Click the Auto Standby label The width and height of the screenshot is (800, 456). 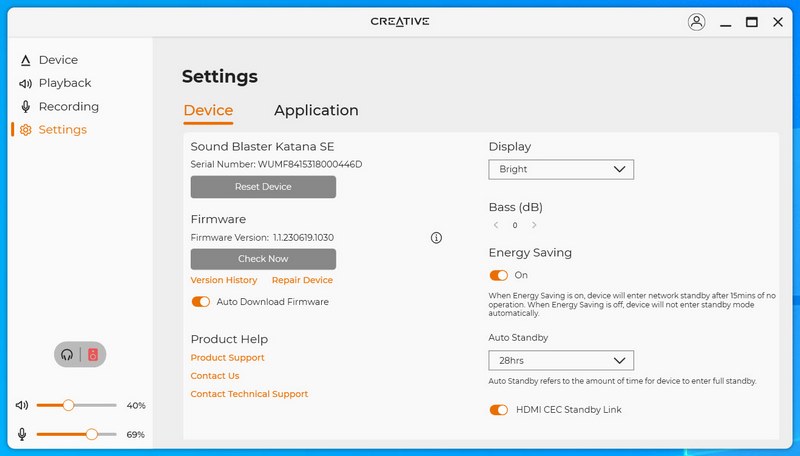(x=518, y=338)
